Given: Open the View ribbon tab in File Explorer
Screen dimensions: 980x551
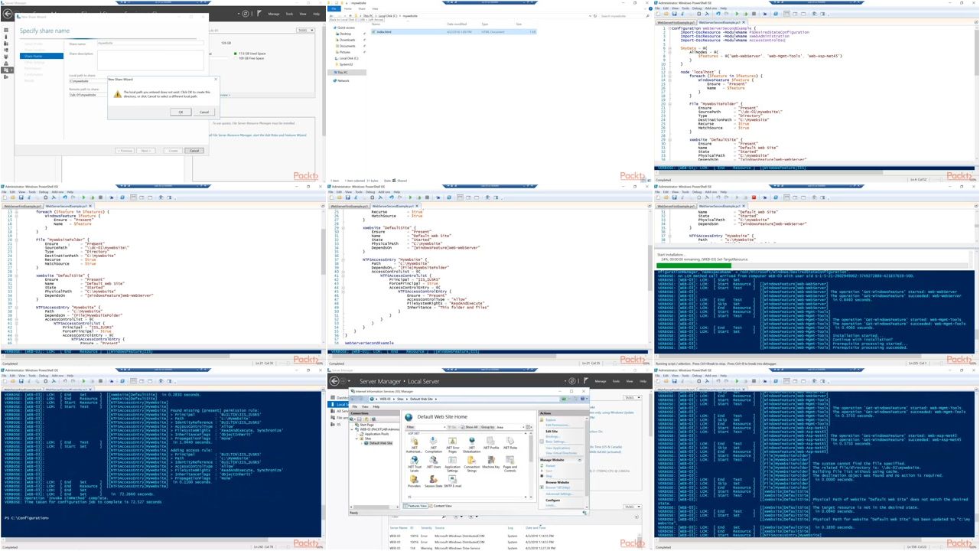Looking at the screenshot, I should (375, 8).
